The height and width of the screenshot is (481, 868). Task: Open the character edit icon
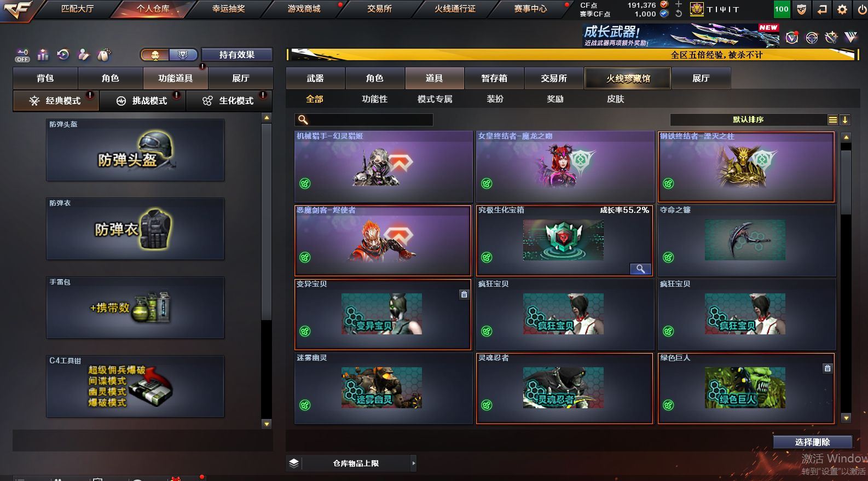[83, 55]
